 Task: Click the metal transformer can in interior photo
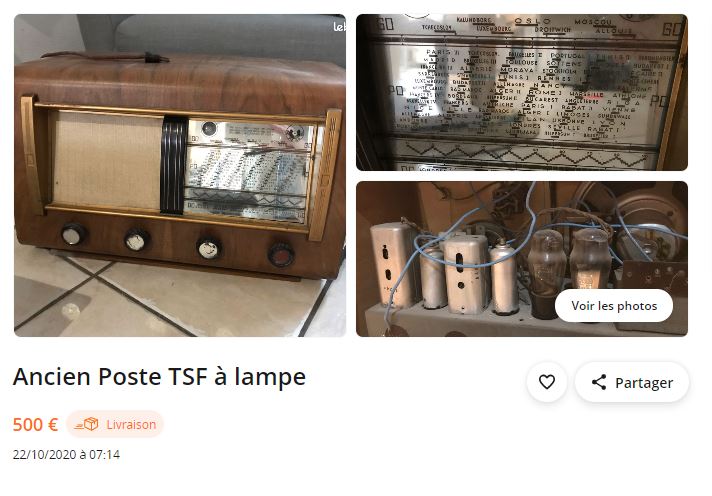click(392, 265)
